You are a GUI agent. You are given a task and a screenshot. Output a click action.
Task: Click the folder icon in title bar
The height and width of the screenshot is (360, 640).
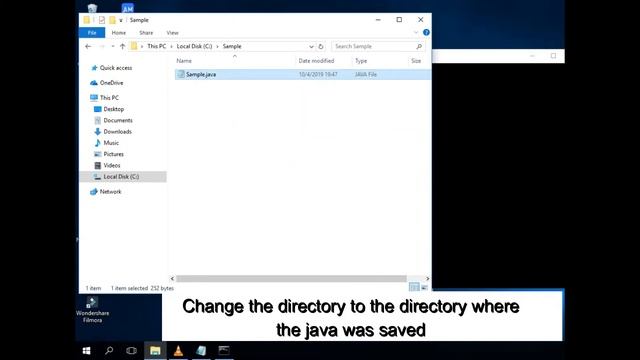click(x=87, y=20)
